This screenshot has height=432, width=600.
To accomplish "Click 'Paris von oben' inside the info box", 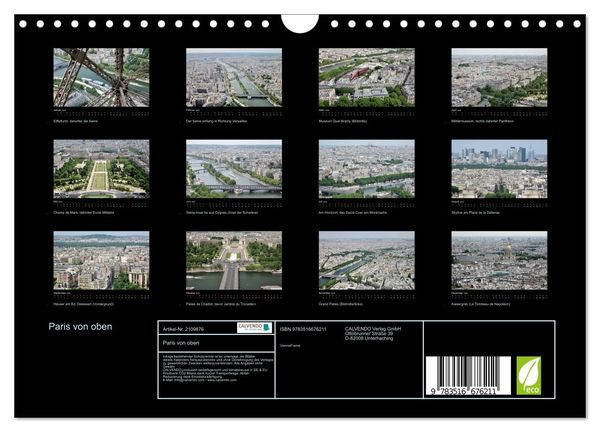I will pos(181,343).
